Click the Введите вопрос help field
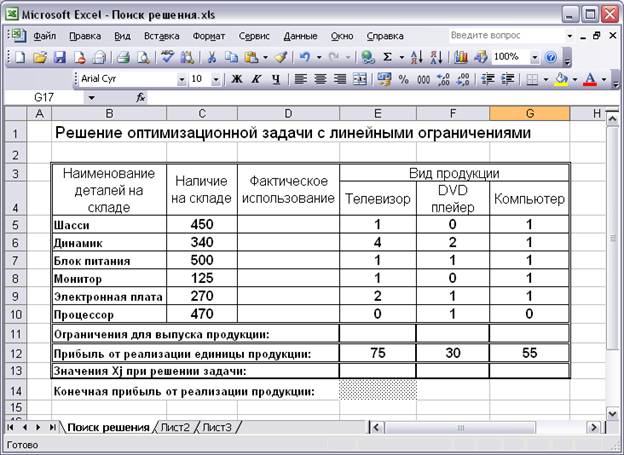 tap(507, 35)
